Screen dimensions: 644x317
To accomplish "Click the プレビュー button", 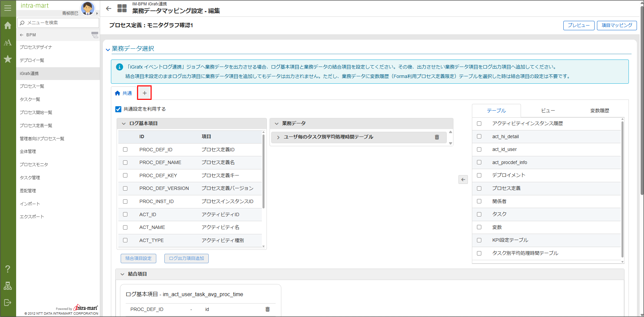I will click(x=578, y=26).
